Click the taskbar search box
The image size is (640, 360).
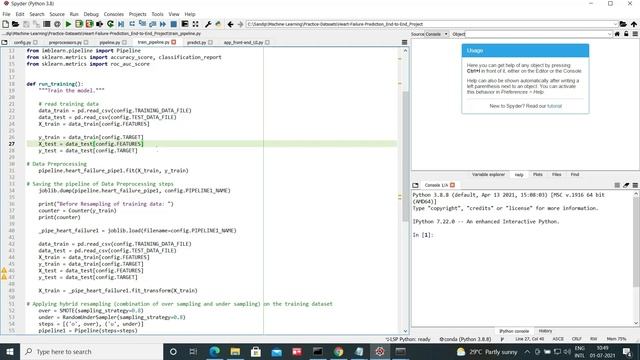(91, 351)
